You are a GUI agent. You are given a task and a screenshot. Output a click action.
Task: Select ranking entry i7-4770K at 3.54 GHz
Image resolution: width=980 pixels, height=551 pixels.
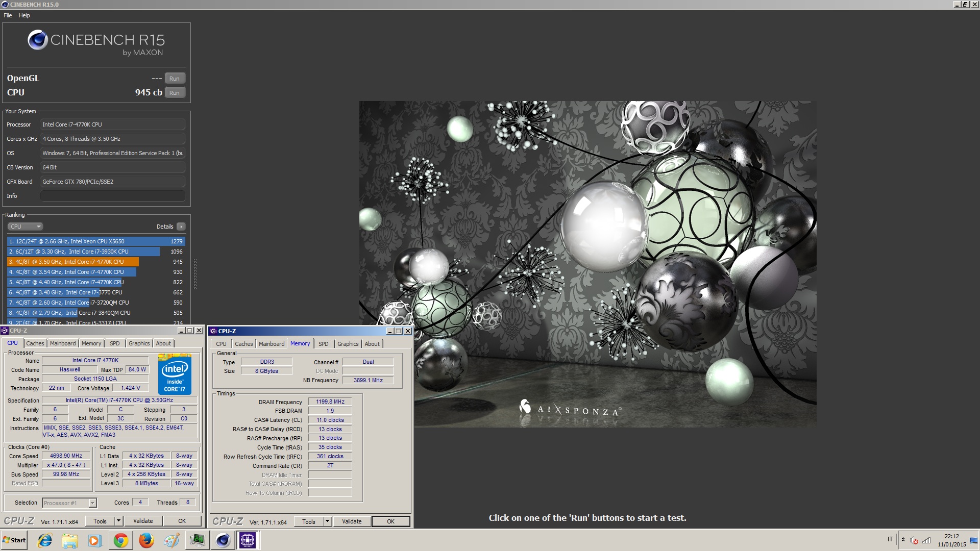coord(96,272)
